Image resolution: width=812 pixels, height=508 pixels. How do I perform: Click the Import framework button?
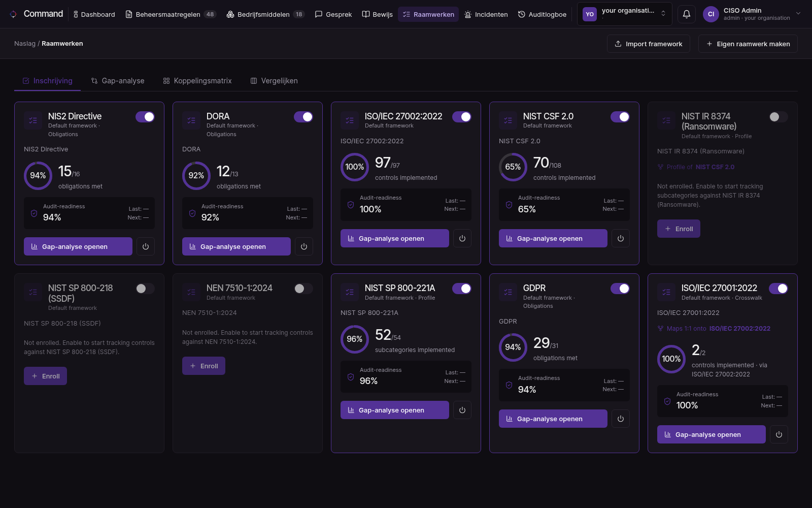point(648,44)
